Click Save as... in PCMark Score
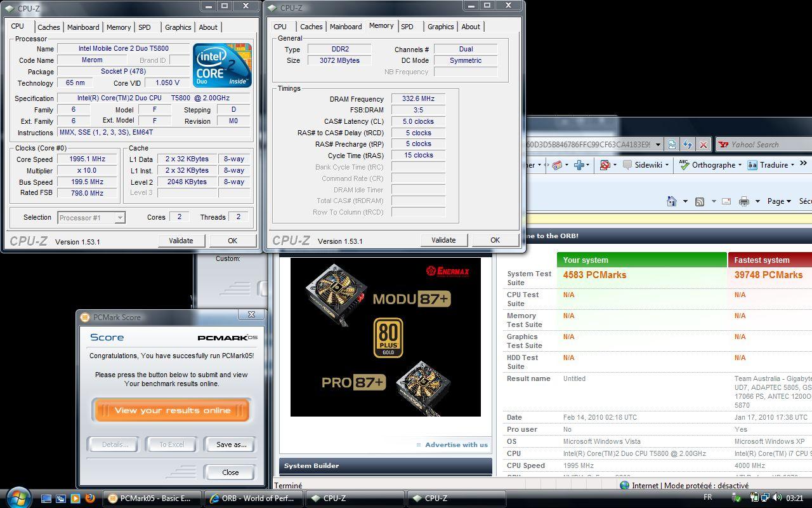This screenshot has width=812, height=508. coord(231,444)
